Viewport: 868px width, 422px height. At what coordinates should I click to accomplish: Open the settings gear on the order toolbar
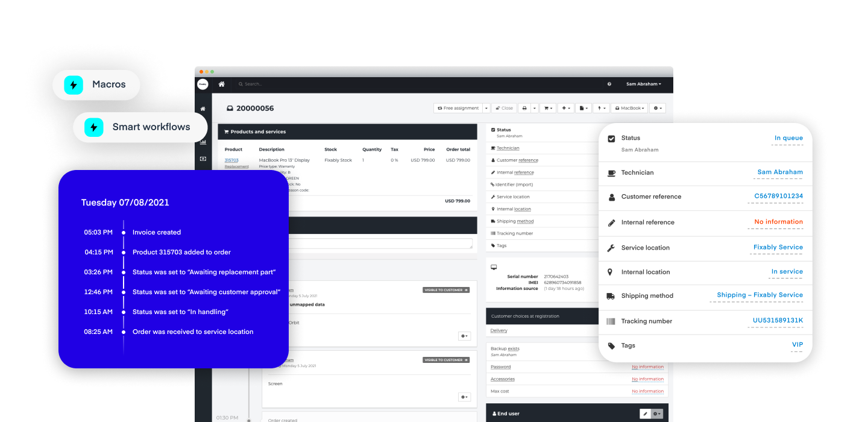[655, 107]
